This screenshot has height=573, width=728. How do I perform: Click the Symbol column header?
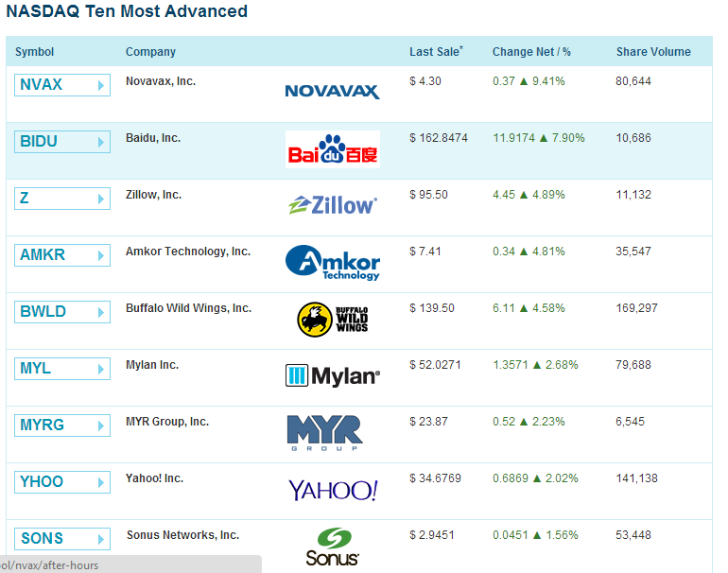point(34,52)
